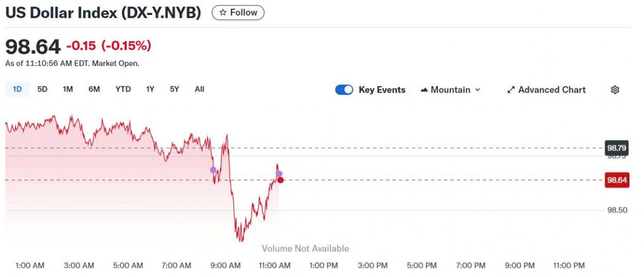Switch to the 5D time range

pyautogui.click(x=42, y=89)
